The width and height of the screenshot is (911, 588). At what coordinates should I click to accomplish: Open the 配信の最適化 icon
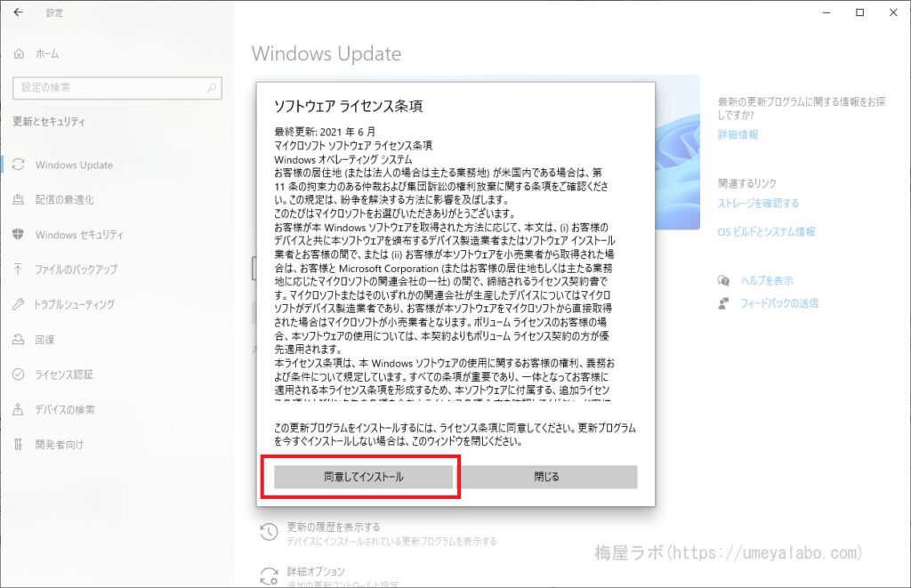tap(19, 200)
